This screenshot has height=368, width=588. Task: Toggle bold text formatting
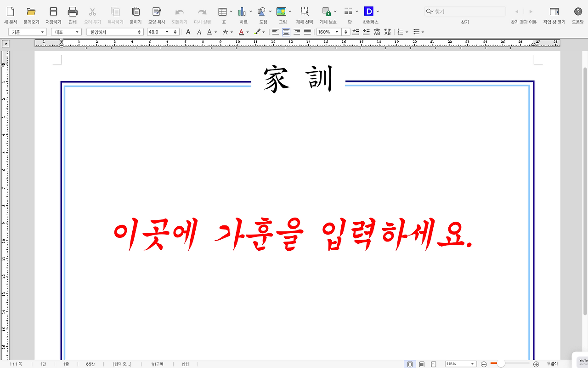(188, 32)
